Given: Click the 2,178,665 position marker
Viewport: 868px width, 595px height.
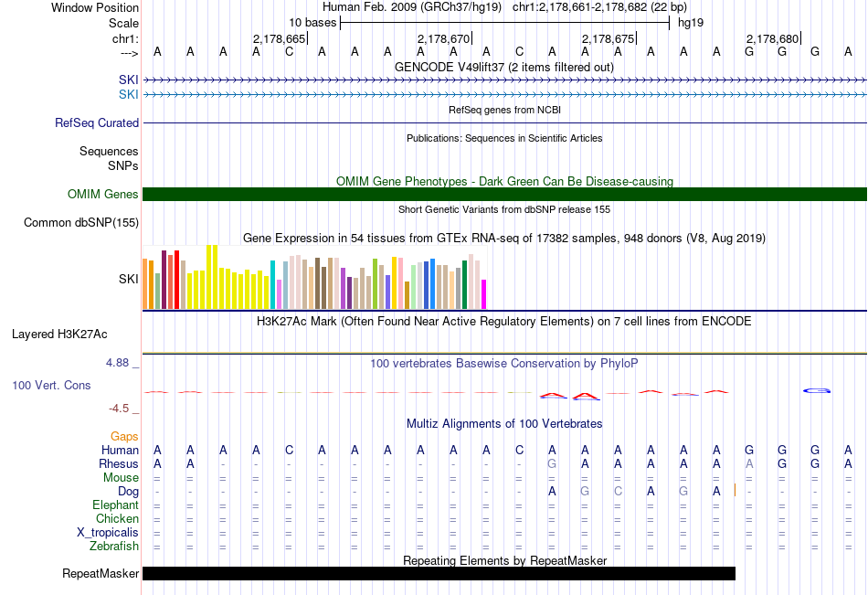Looking at the screenshot, I should click(281, 38).
